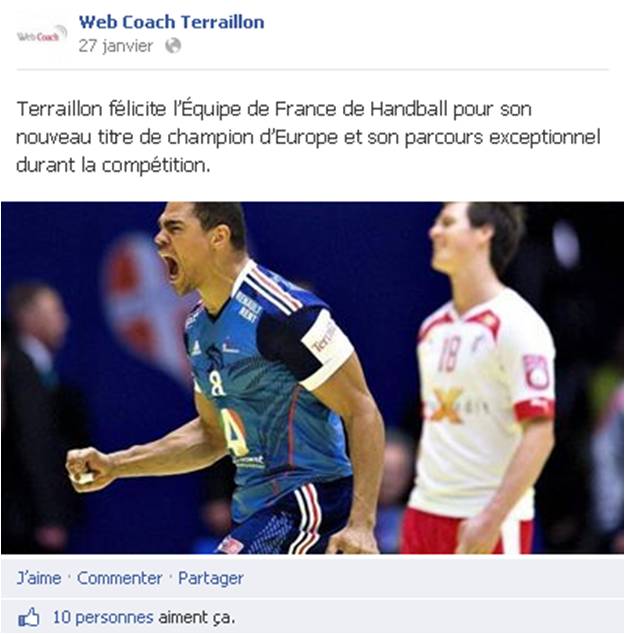
Task: Click the number 18 on white jersey
Action: click(x=449, y=355)
